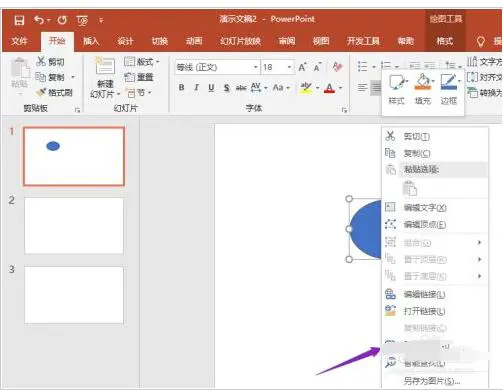The width and height of the screenshot is (503, 390).
Task: Choose 剪切(T) in the context menu
Action: (435, 136)
